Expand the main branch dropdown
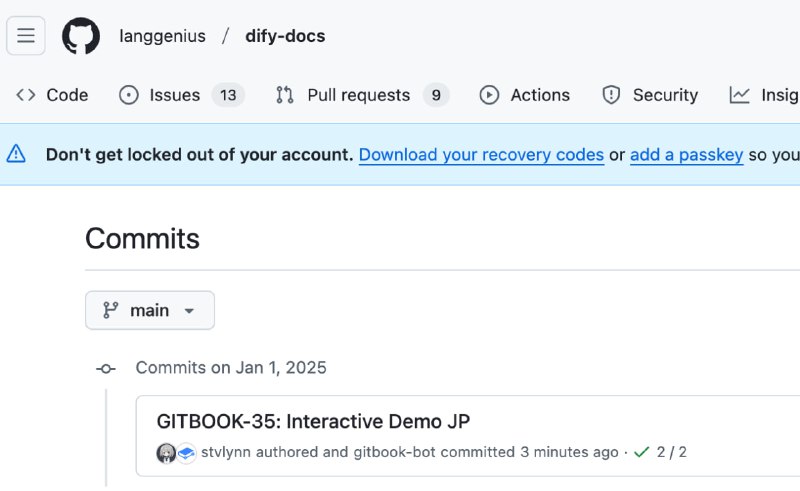800x491 pixels. click(x=150, y=310)
